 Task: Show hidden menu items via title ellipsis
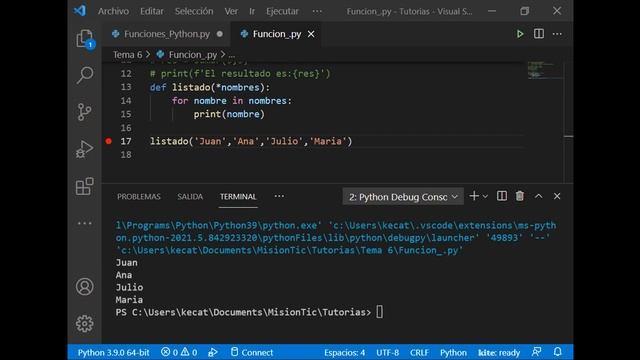(317, 11)
